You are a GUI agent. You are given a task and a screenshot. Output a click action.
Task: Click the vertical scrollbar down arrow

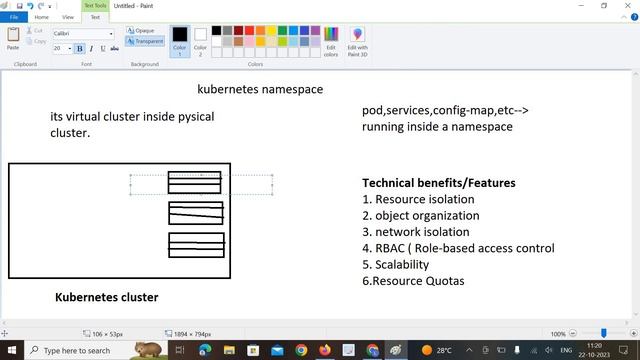(636, 315)
